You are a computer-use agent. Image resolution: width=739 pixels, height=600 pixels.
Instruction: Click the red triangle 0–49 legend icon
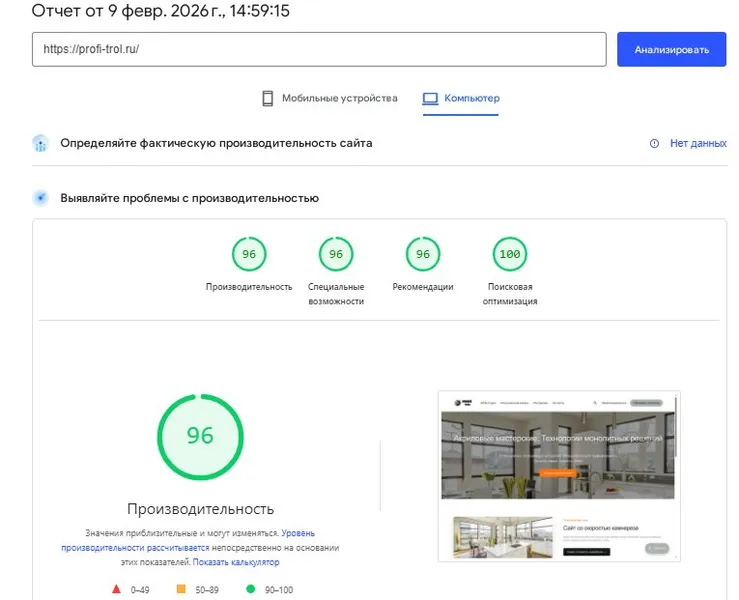[116, 589]
